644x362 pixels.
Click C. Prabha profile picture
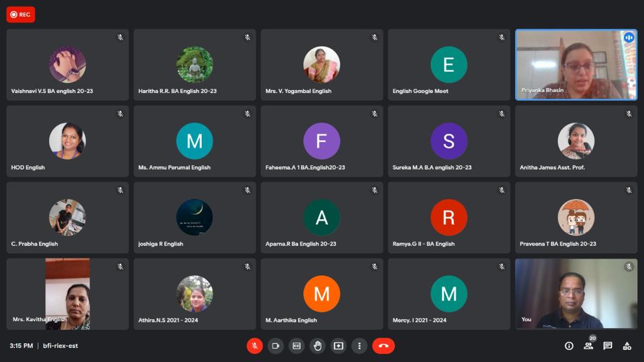[x=67, y=217]
